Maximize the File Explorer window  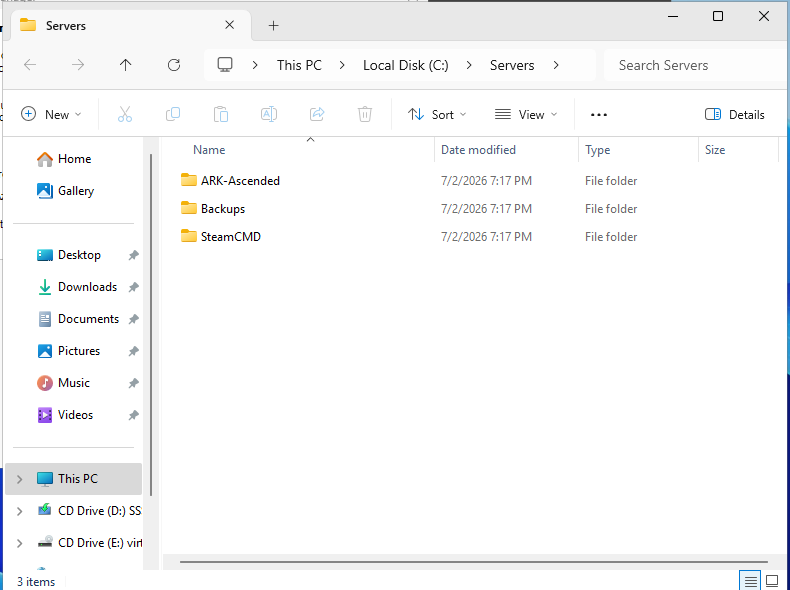coord(718,16)
